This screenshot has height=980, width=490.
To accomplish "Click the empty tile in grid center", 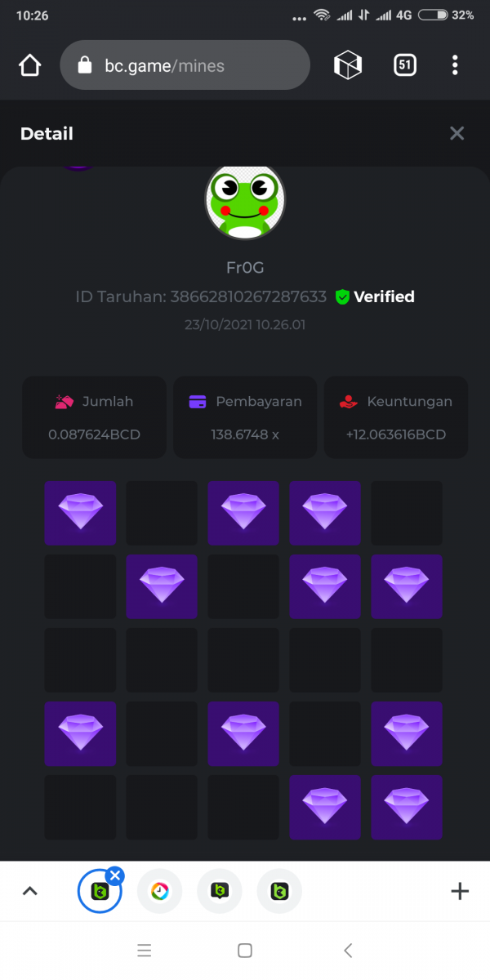I will click(x=243, y=660).
